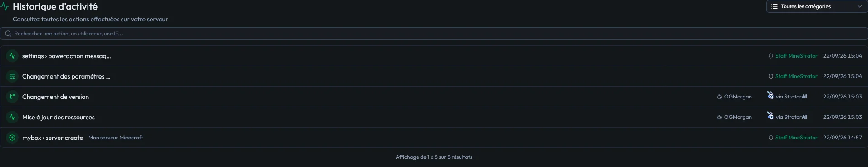This screenshot has width=868, height=167.
Task: Select the Changement des paramètres ... entry
Action: (x=66, y=76)
